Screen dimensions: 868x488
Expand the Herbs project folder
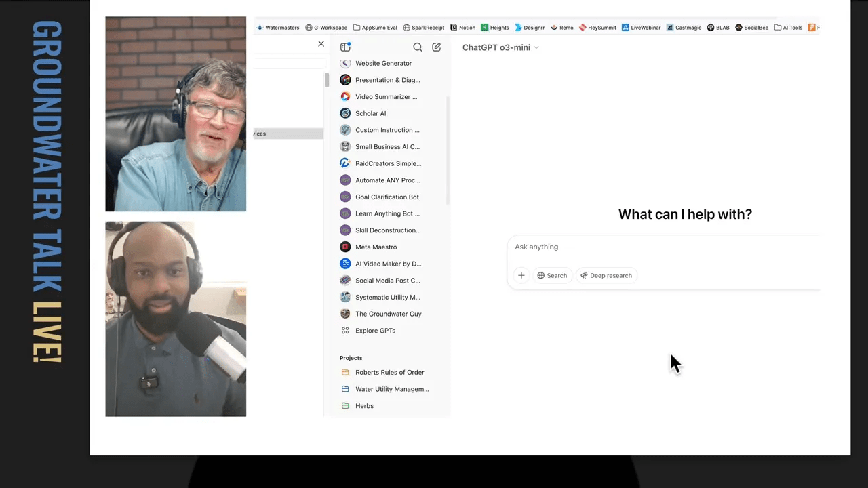point(364,405)
